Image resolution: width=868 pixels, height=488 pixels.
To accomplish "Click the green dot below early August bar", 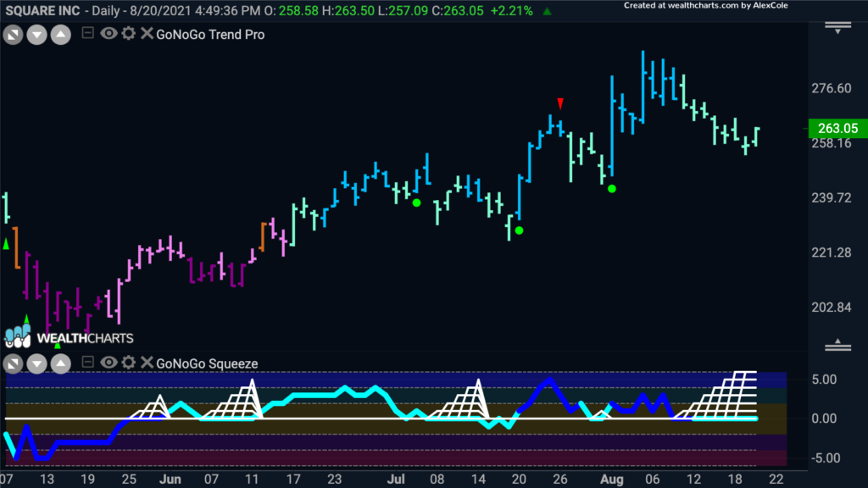I will tap(612, 189).
